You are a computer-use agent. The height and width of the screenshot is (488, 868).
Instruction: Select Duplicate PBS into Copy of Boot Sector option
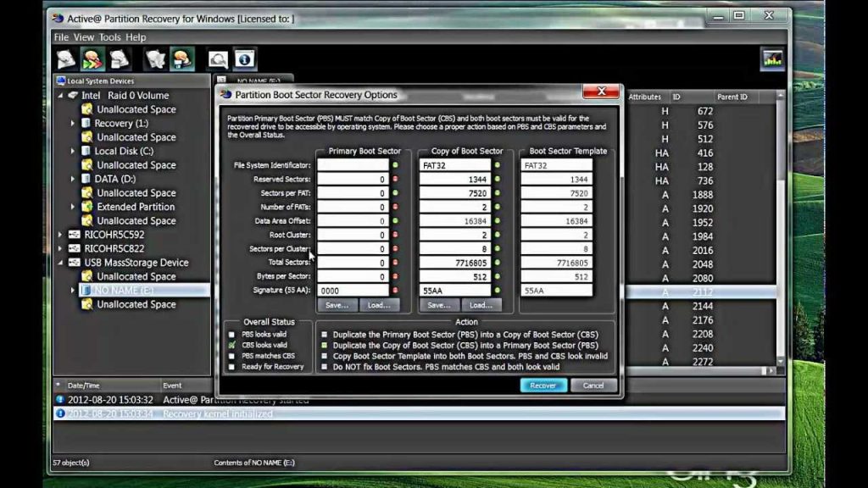tap(325, 334)
